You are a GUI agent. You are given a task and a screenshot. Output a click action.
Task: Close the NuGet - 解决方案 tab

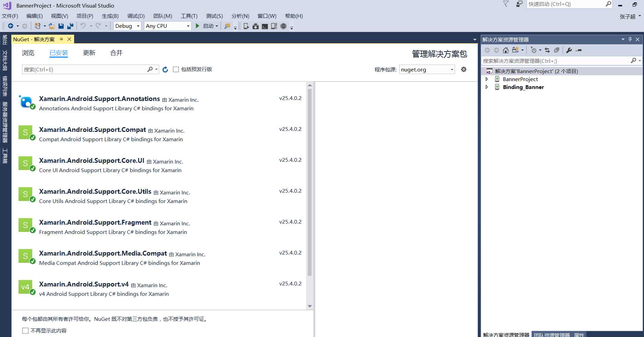tap(69, 39)
